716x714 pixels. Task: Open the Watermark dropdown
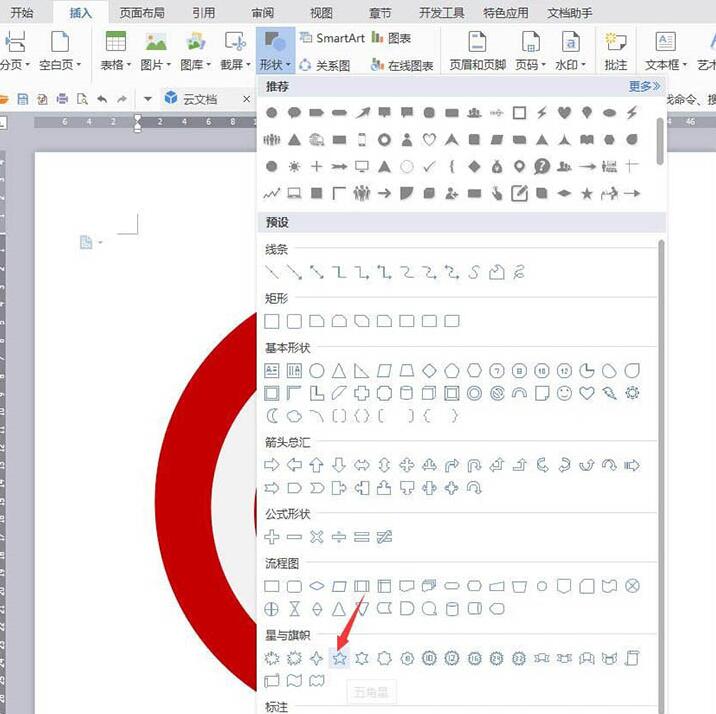point(570,50)
